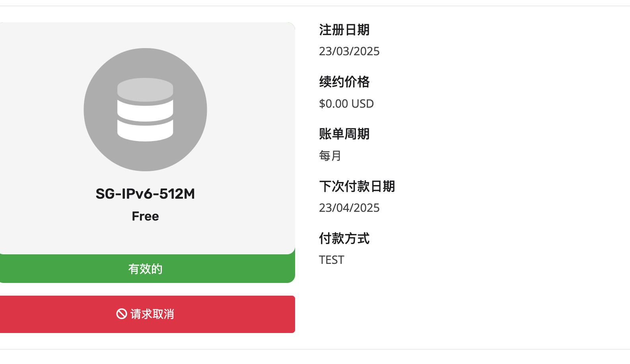630x364 pixels.
Task: Select the $0.00 USD renewal price
Action: point(346,104)
